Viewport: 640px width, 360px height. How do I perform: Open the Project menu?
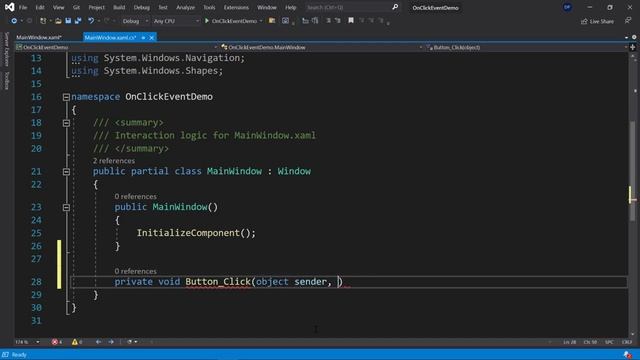(96, 7)
